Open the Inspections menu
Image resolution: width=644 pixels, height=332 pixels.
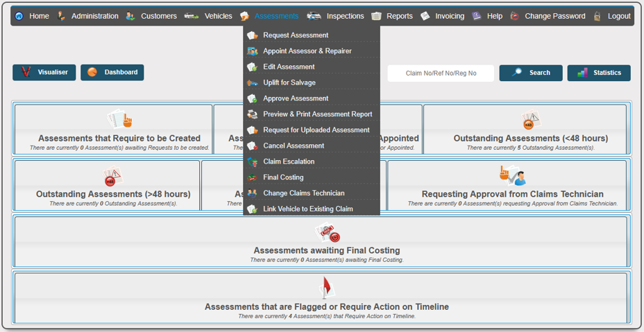[x=346, y=16]
